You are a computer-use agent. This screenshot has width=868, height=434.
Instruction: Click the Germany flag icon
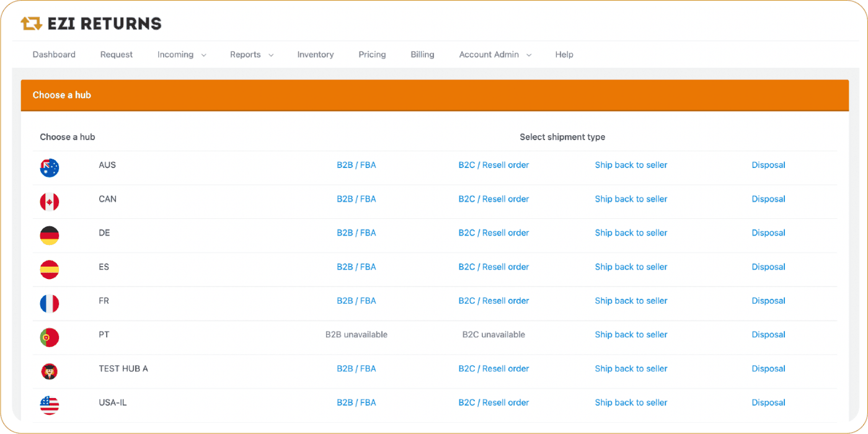tap(49, 236)
